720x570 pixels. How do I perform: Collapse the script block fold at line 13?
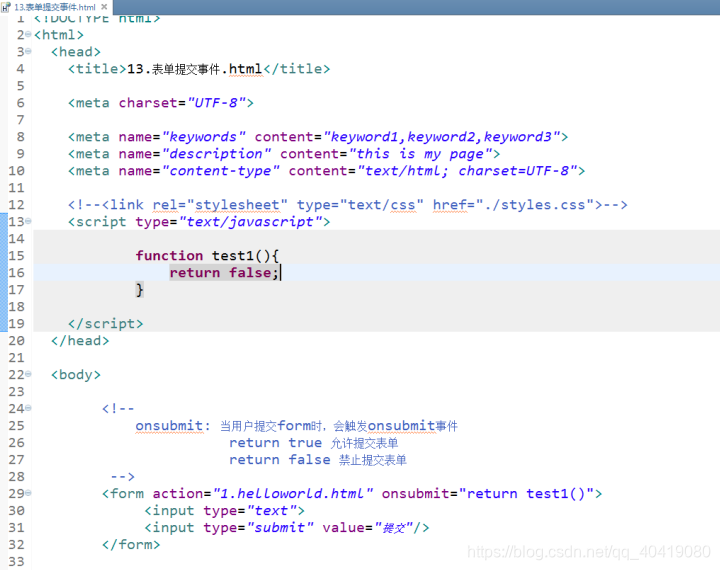(28, 221)
